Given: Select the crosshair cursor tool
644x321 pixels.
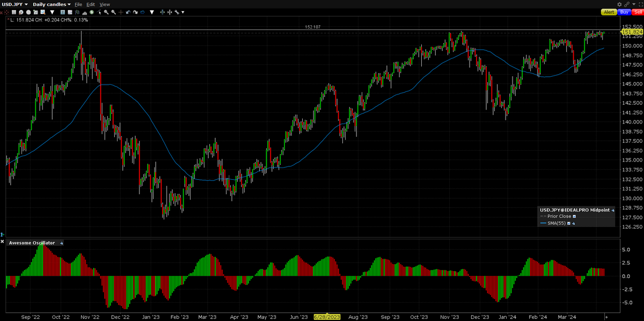Looking at the screenshot, I should [121, 12].
